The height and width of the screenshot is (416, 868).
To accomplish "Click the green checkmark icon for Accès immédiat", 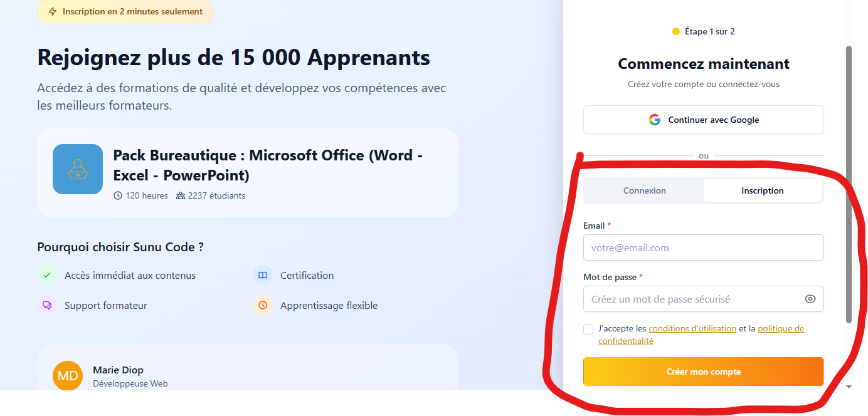I will (x=47, y=275).
